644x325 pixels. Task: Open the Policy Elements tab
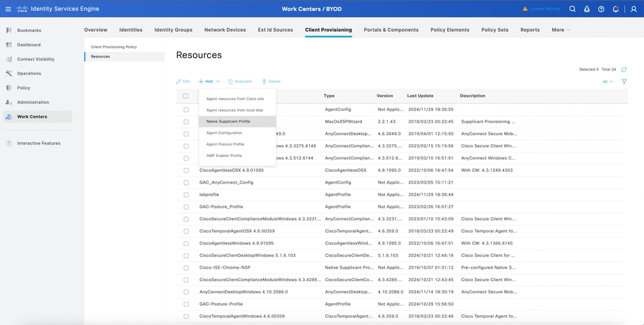(450, 30)
